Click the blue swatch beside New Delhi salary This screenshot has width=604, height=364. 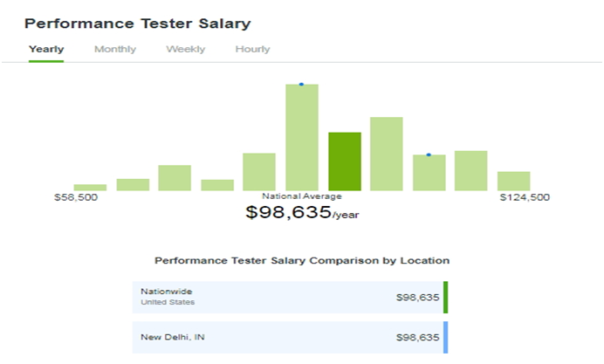tap(446, 338)
